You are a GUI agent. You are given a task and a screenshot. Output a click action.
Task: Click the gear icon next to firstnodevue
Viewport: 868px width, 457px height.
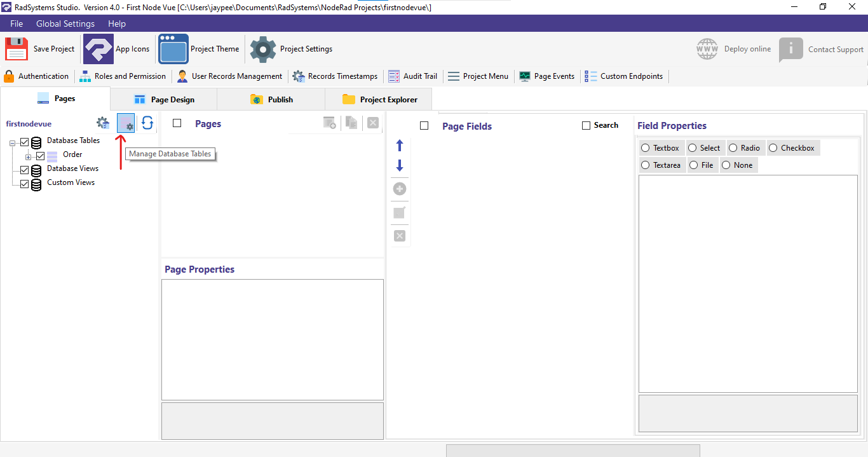102,123
